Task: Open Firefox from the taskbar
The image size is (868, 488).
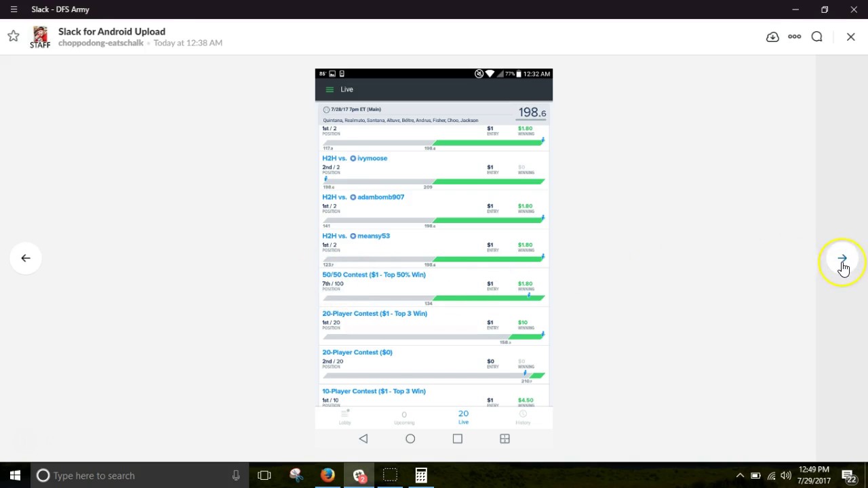Action: [x=328, y=475]
